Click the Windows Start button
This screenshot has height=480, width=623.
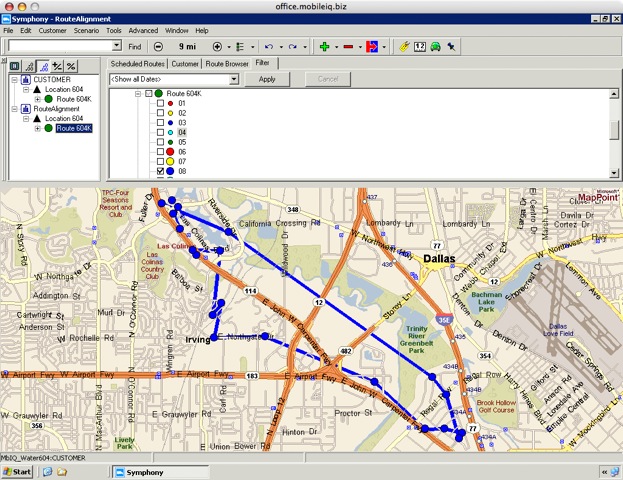point(17,471)
